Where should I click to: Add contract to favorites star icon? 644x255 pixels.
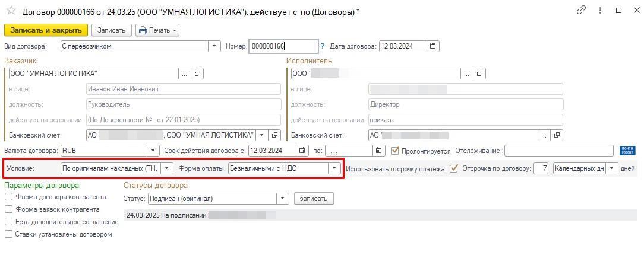click(11, 11)
